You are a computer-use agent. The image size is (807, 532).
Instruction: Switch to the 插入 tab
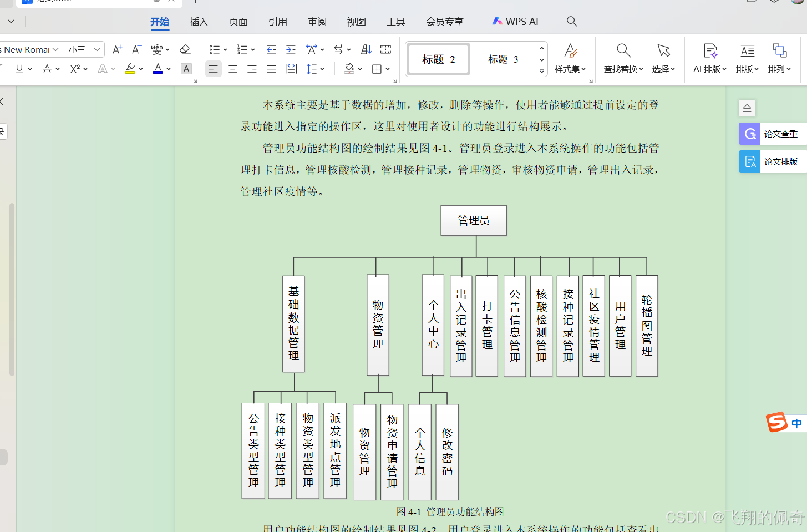199,22
